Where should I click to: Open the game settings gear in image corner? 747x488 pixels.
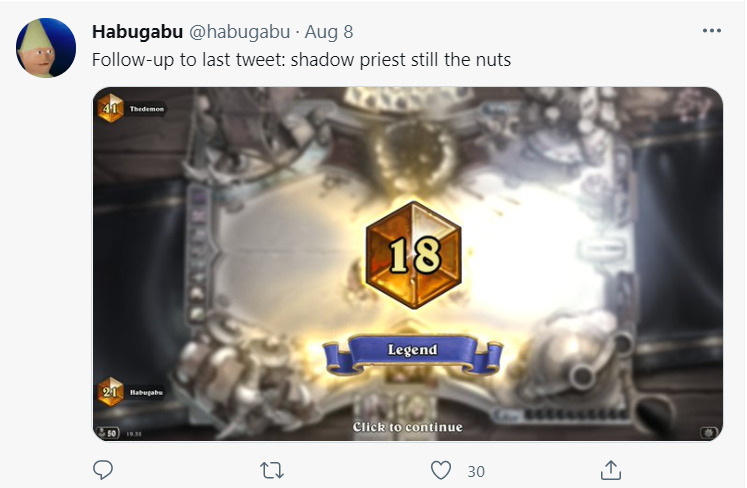[x=709, y=433]
